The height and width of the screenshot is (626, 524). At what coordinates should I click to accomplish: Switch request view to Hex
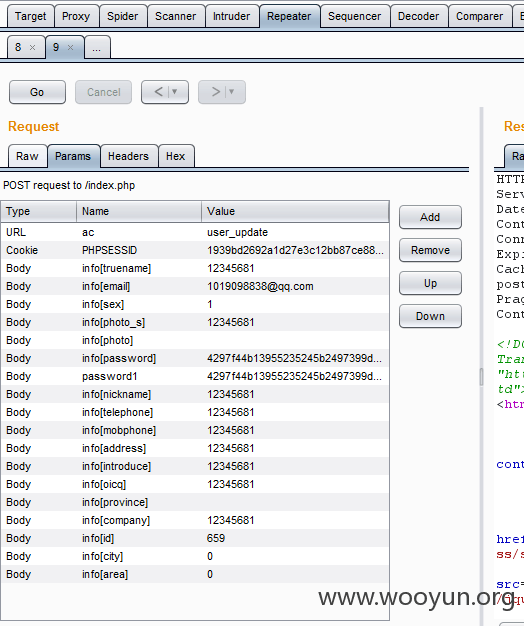[176, 156]
